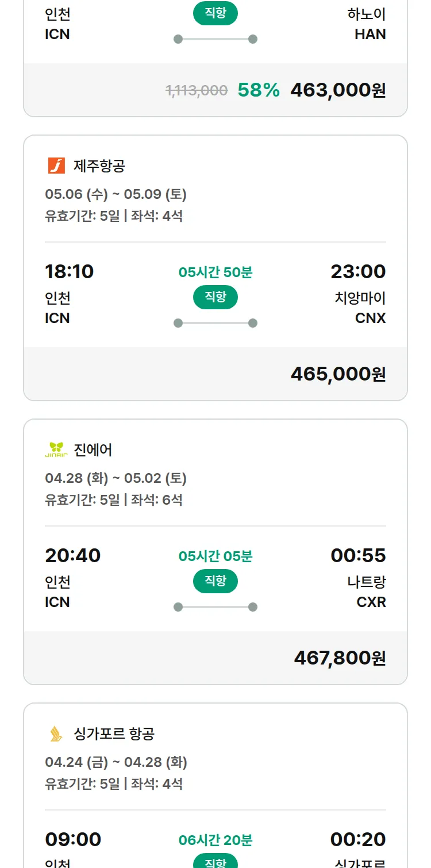Click the Singapore Airlines gold logo icon
Image resolution: width=431 pixels, height=868 pixels.
(x=56, y=733)
